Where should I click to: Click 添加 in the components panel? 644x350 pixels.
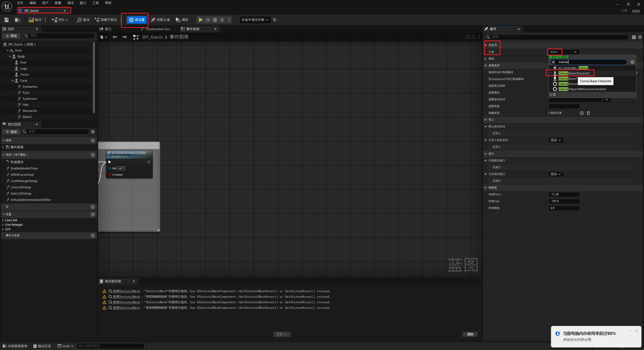click(x=11, y=36)
